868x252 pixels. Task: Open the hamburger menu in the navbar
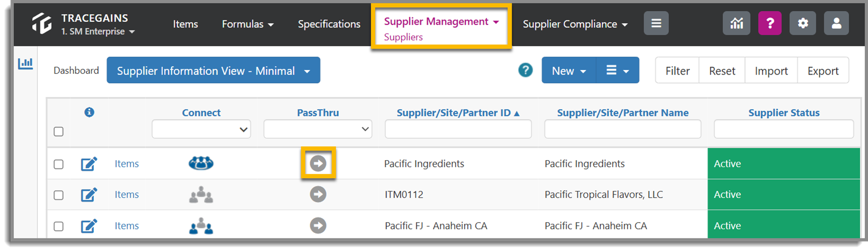(656, 23)
